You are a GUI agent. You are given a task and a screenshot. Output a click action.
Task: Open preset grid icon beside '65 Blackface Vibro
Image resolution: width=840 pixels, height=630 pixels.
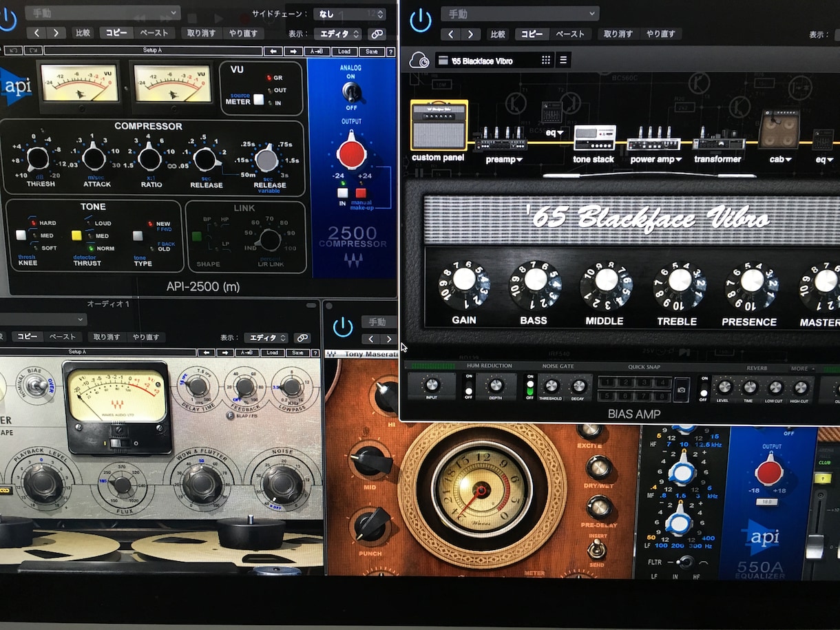[546, 60]
